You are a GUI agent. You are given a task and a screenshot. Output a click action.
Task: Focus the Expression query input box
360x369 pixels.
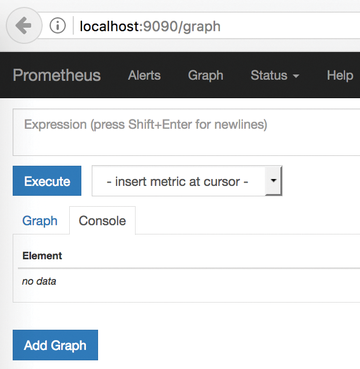click(x=186, y=132)
